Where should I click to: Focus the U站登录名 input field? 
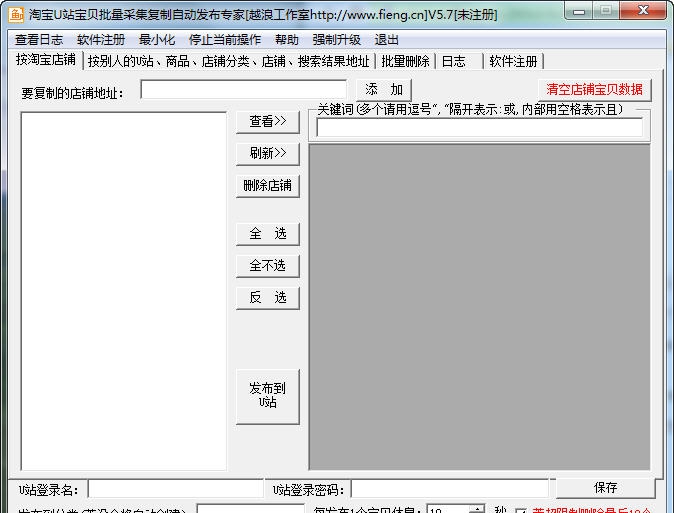click(x=175, y=489)
